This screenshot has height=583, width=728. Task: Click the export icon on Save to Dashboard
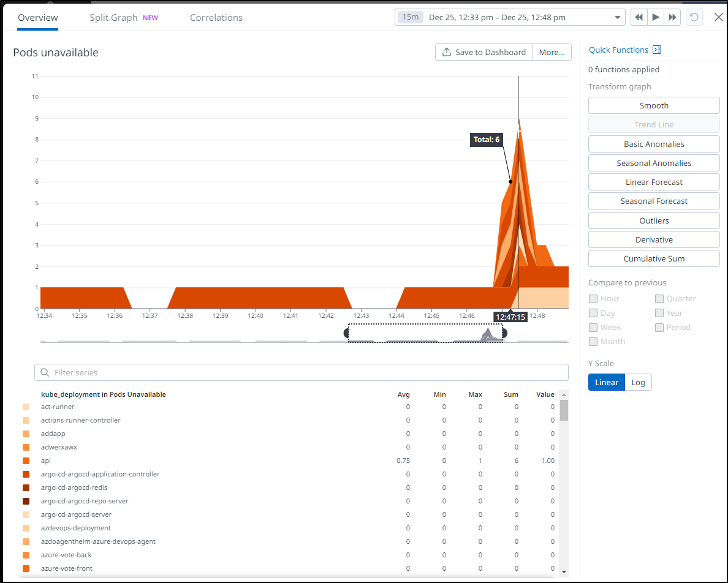[x=447, y=52]
